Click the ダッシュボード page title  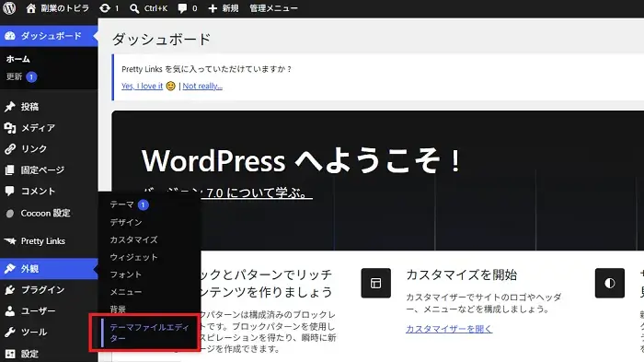tap(161, 40)
